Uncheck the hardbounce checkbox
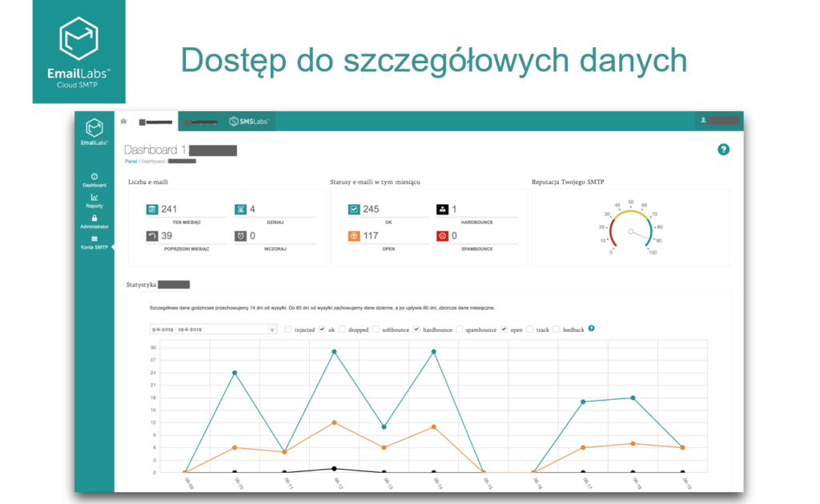 (417, 330)
